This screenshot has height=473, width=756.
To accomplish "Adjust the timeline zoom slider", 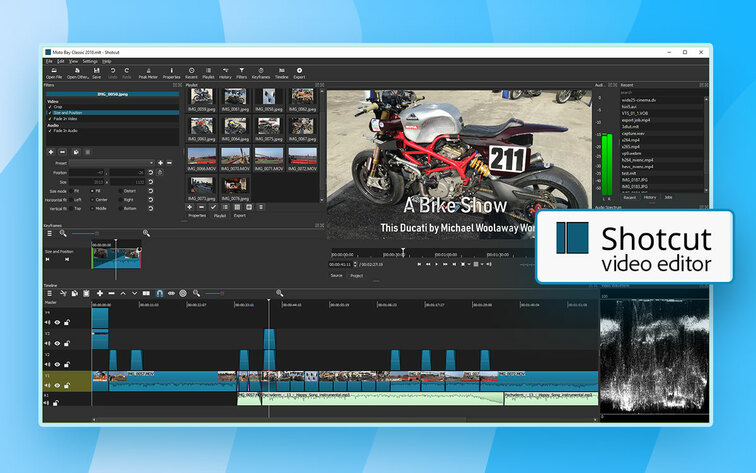I will point(214,293).
